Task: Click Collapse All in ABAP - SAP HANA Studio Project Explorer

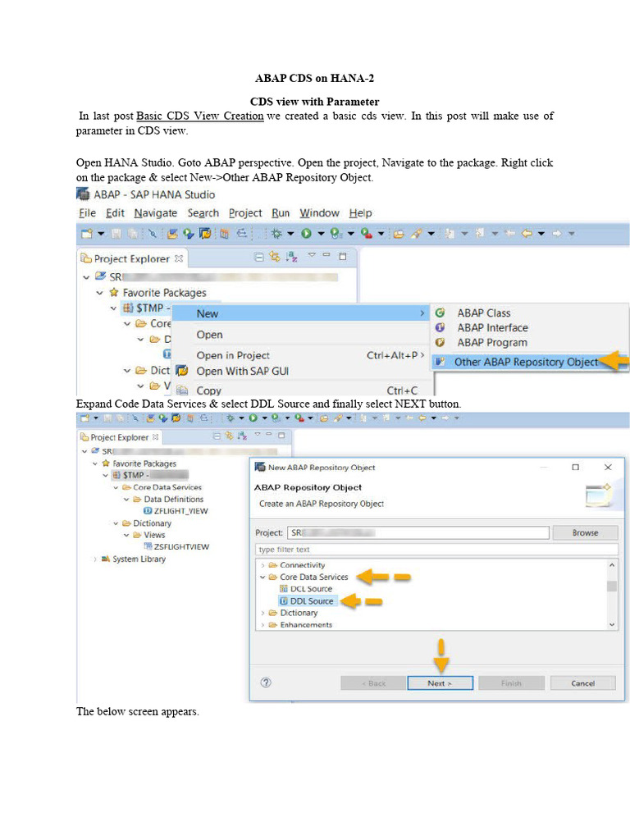Action: point(258,257)
